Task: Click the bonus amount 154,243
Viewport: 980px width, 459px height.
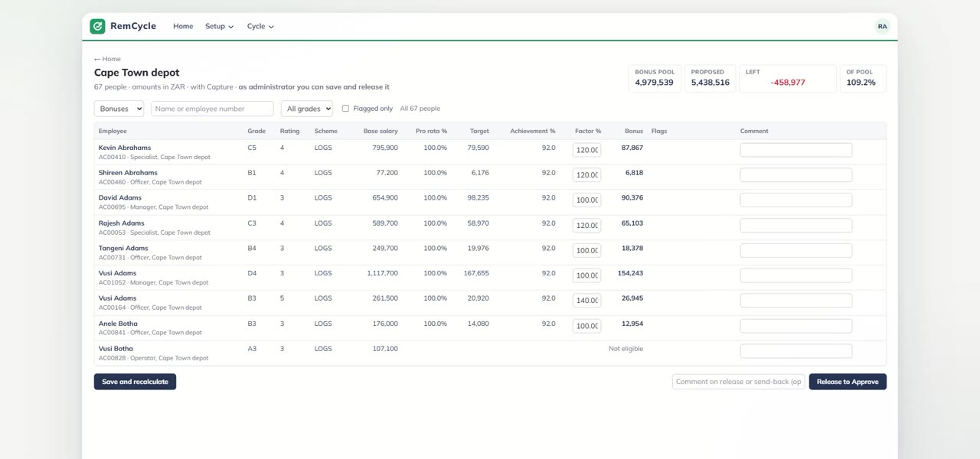Action: 630,273
